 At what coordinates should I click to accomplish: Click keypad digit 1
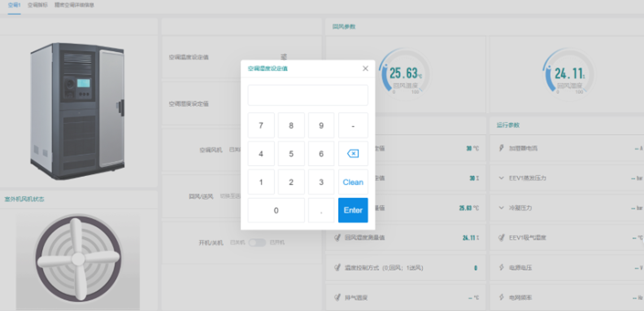261,182
